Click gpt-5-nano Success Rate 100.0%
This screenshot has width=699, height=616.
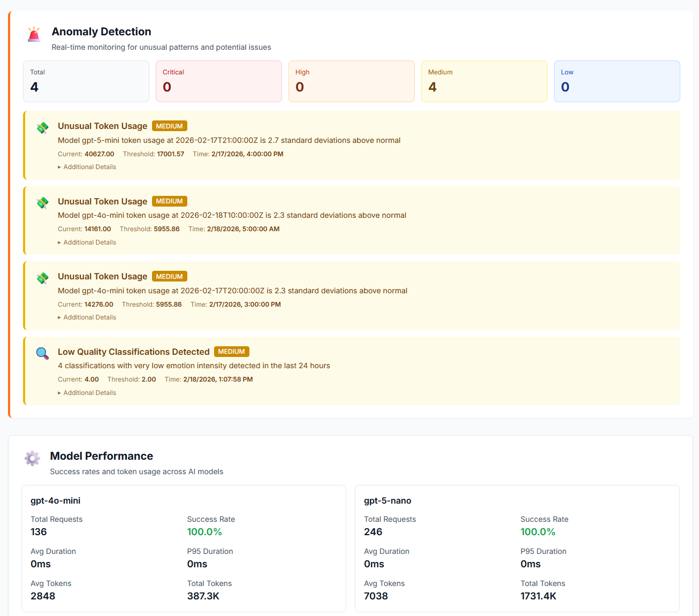click(538, 532)
